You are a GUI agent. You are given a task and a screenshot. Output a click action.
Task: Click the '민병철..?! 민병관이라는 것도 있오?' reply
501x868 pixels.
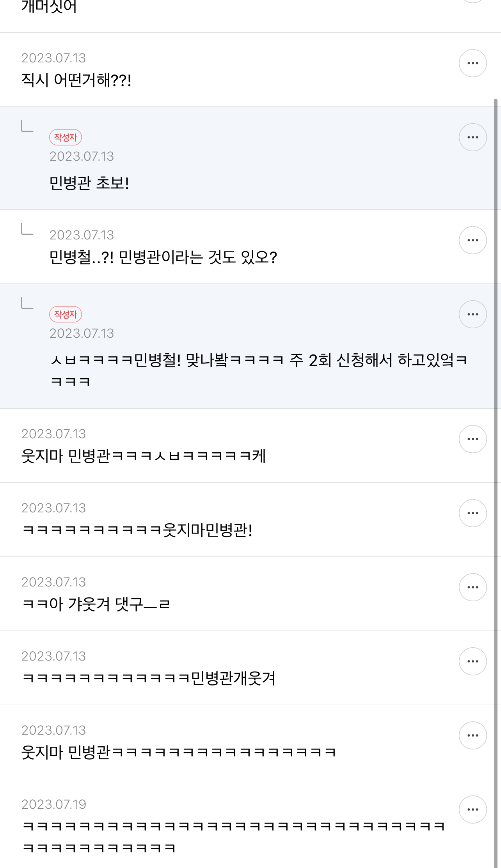[163, 257]
